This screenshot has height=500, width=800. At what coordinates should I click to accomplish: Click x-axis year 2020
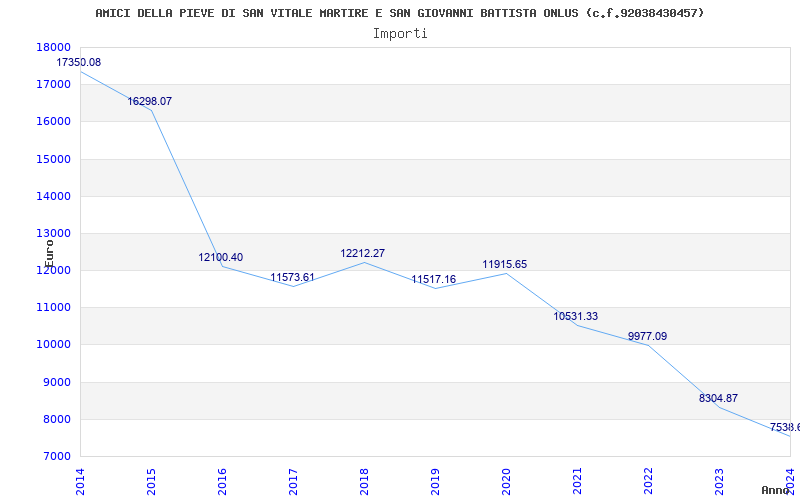pyautogui.click(x=506, y=481)
